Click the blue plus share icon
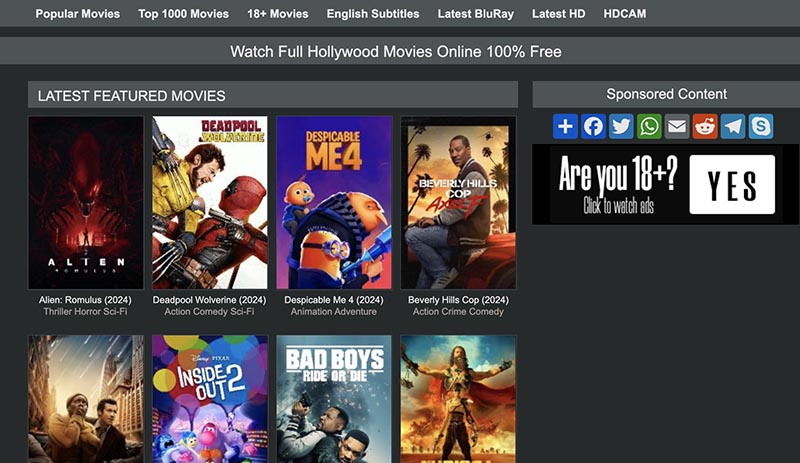This screenshot has width=800, height=463. tap(565, 126)
